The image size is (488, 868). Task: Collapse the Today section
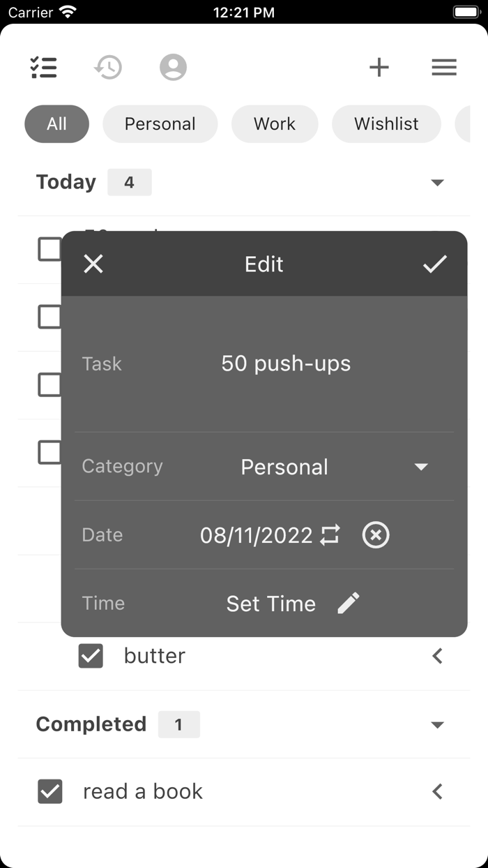click(x=438, y=182)
